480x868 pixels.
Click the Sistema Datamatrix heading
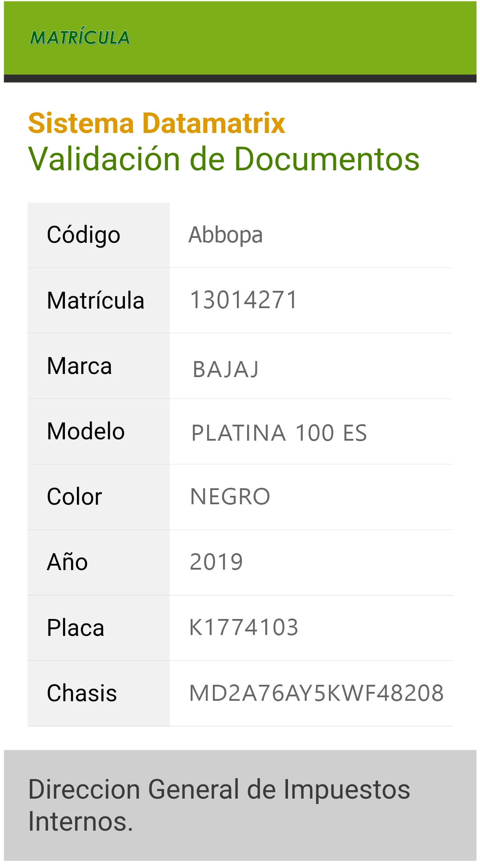tap(156, 123)
